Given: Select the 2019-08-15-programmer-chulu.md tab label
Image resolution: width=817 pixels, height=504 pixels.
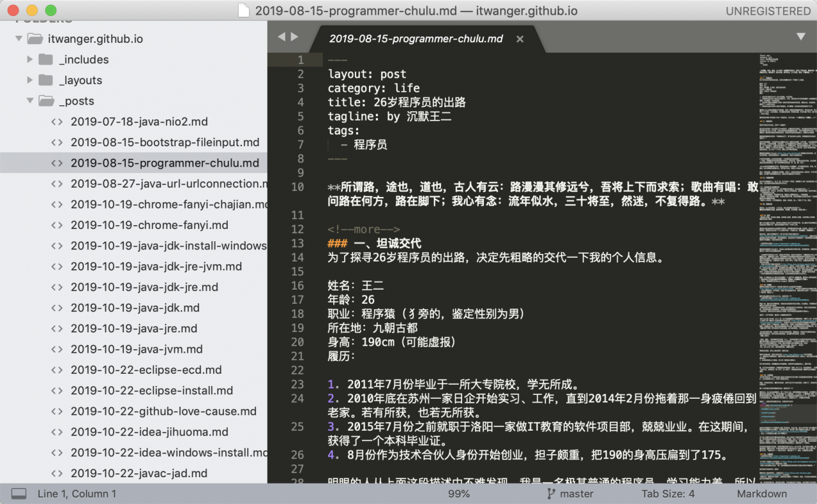Looking at the screenshot, I should coord(416,39).
